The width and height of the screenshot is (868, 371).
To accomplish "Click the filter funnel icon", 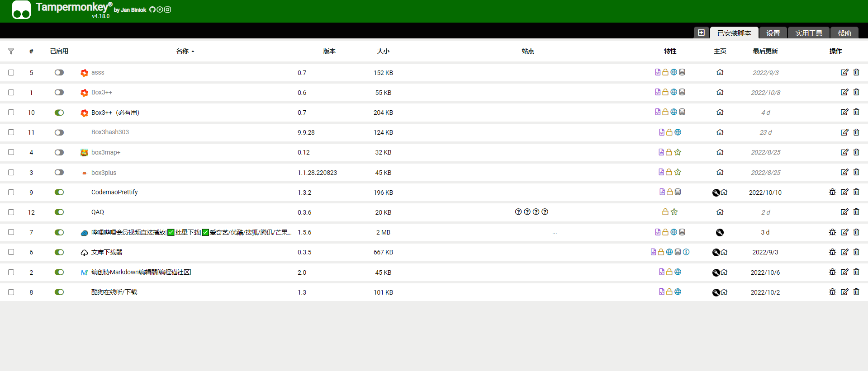I will pos(11,52).
